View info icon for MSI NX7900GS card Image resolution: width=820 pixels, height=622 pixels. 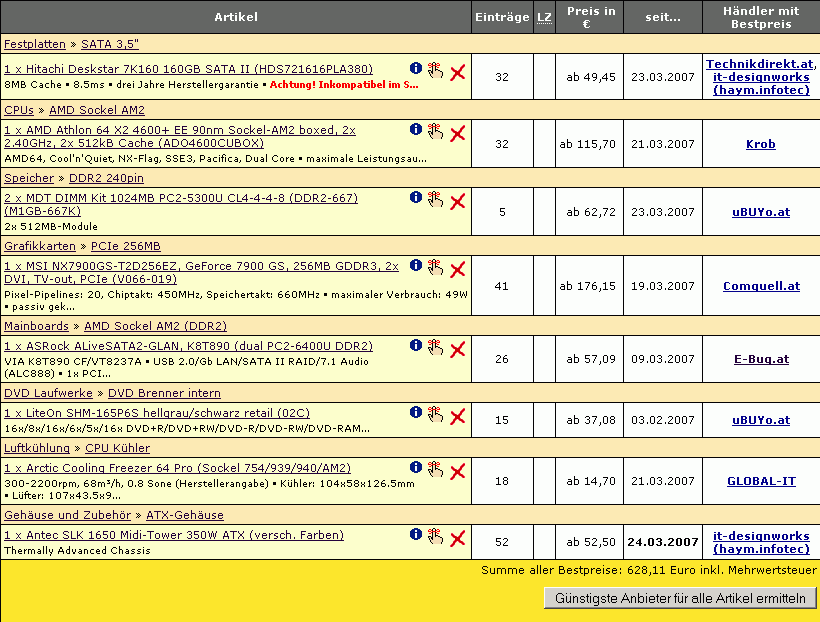tap(416, 265)
